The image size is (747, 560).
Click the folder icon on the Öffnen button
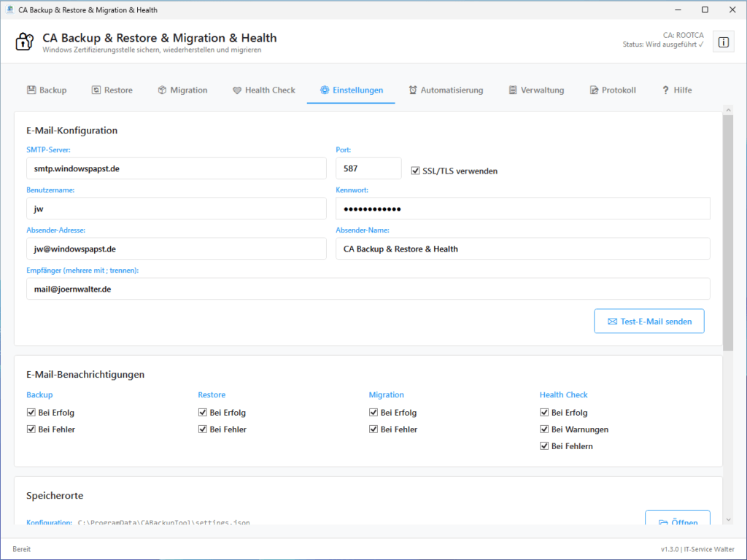(x=664, y=520)
